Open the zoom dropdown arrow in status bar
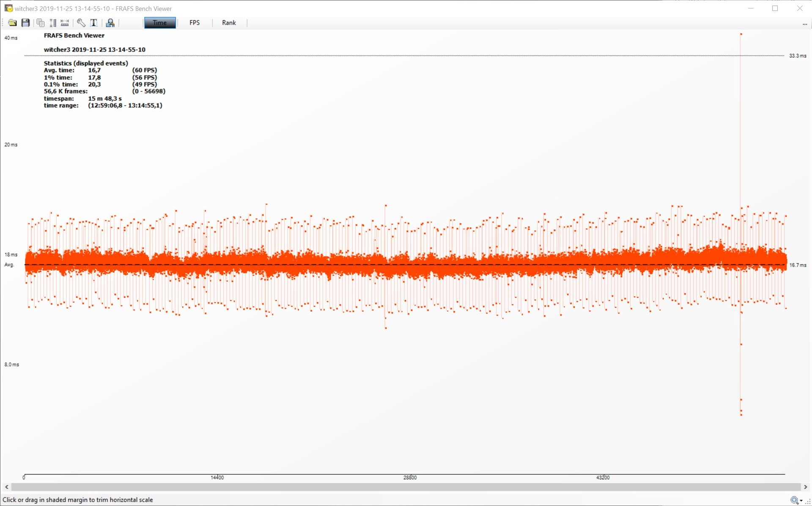This screenshot has width=812, height=506. point(801,501)
